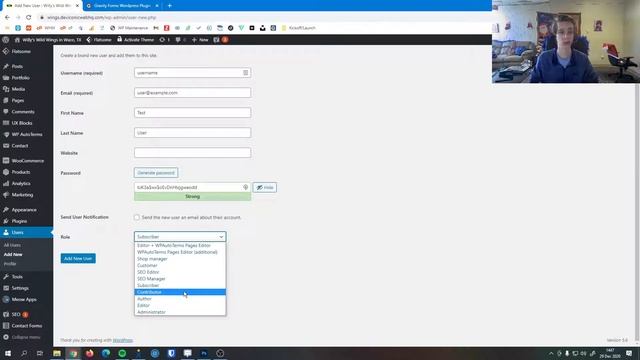Screen dimensions: 640x360
Task: Click the Products sidebar icon
Action: pyautogui.click(x=6, y=172)
